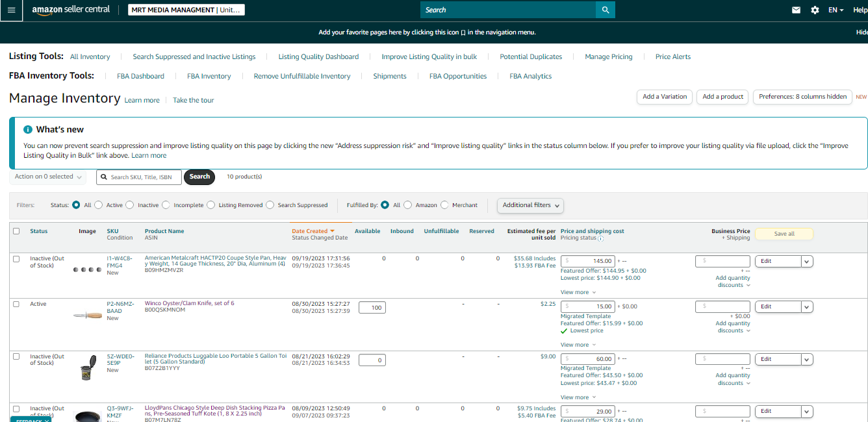Click price field showing 60.00
Screen dimensions: 868x422
[x=588, y=359]
